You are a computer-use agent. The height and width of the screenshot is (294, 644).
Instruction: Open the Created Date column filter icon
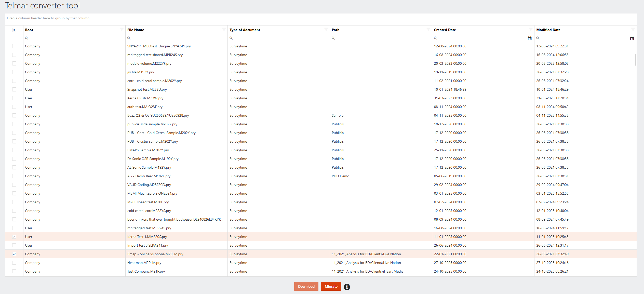coord(531,30)
